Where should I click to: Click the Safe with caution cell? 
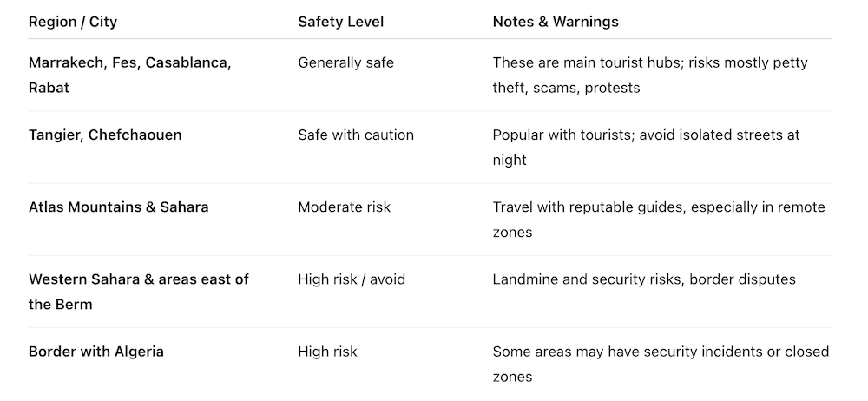click(356, 135)
